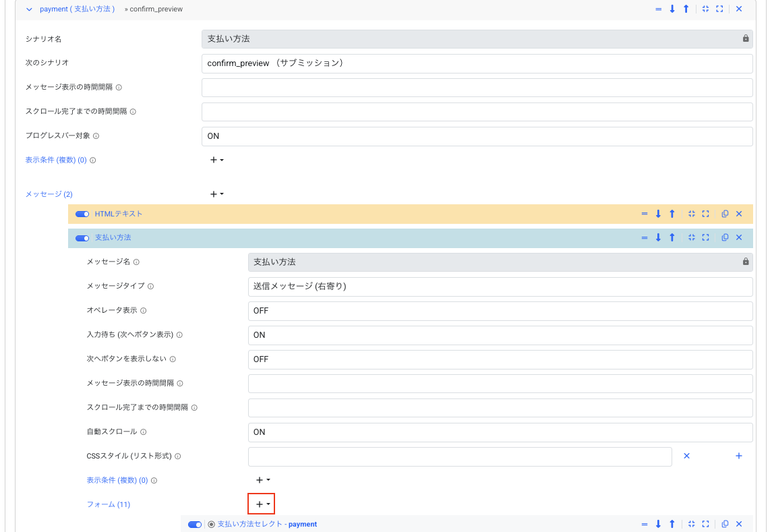This screenshot has width=772, height=532.
Task: Remove the CSSスタイル entry with X
Action: click(687, 456)
